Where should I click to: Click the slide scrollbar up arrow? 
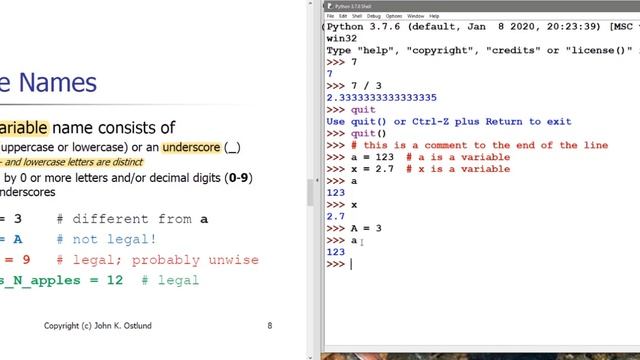(x=310, y=3)
